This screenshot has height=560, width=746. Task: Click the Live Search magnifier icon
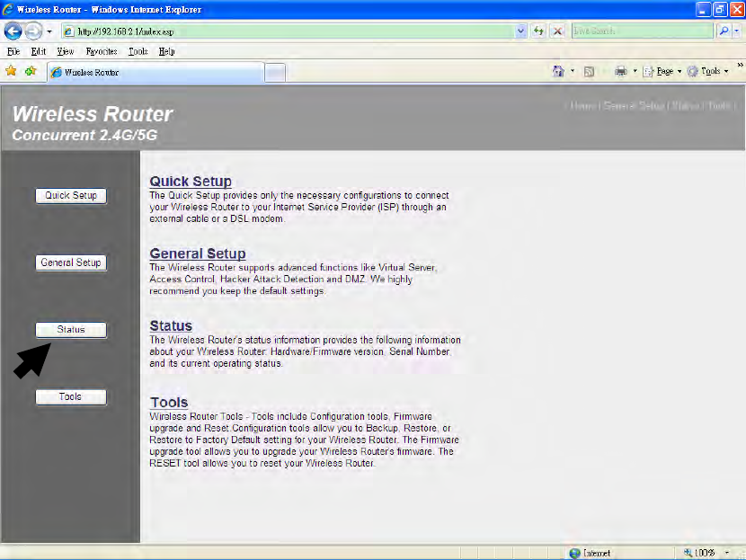[x=724, y=31]
